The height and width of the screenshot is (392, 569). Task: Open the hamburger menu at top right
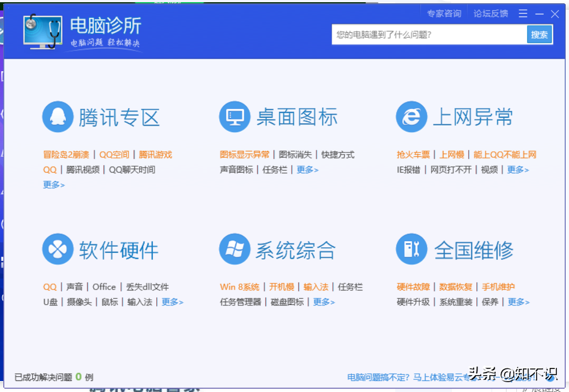[x=522, y=13]
